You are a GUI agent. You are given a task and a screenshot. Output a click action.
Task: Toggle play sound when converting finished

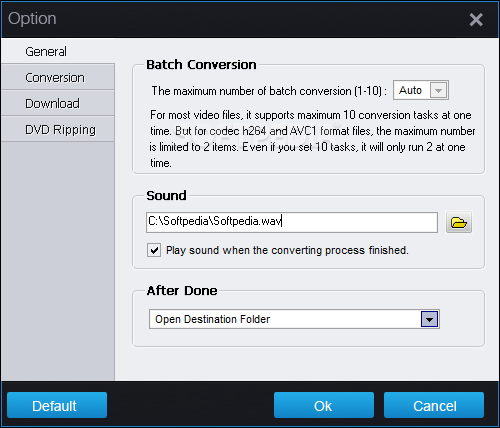[x=154, y=250]
